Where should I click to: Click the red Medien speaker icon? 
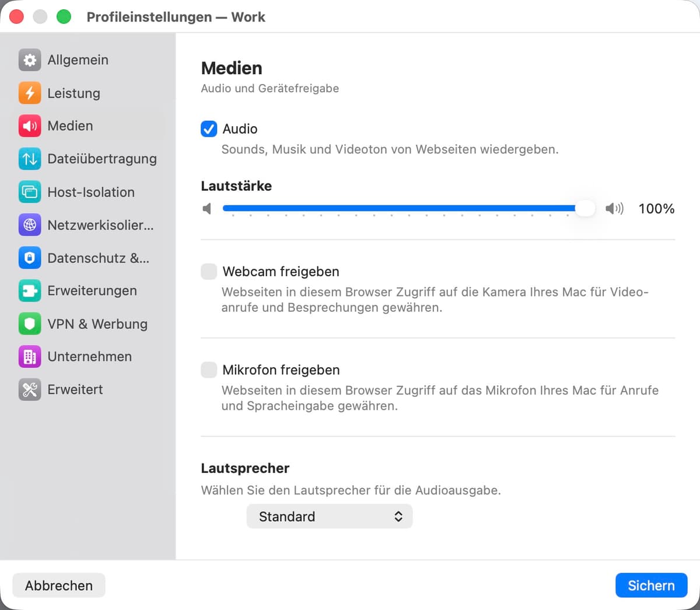(x=30, y=126)
